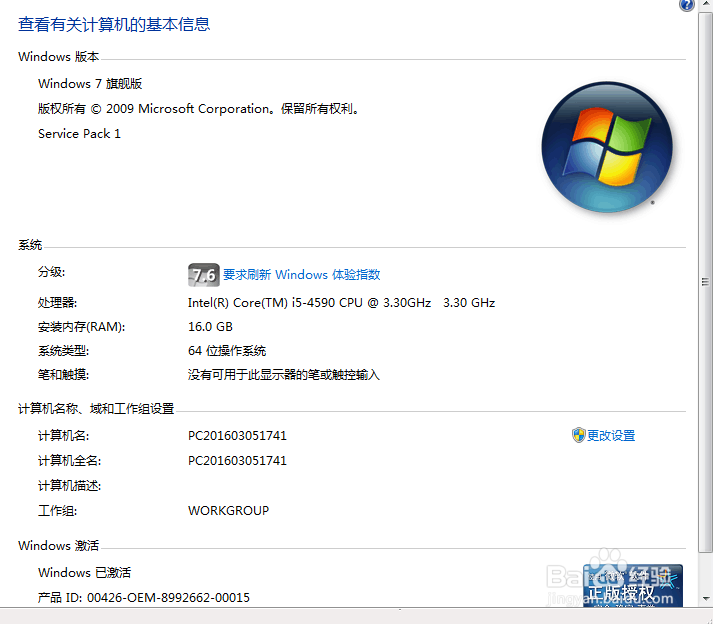713x624 pixels.
Task: Click the text Service Pack 1
Action: 79,134
